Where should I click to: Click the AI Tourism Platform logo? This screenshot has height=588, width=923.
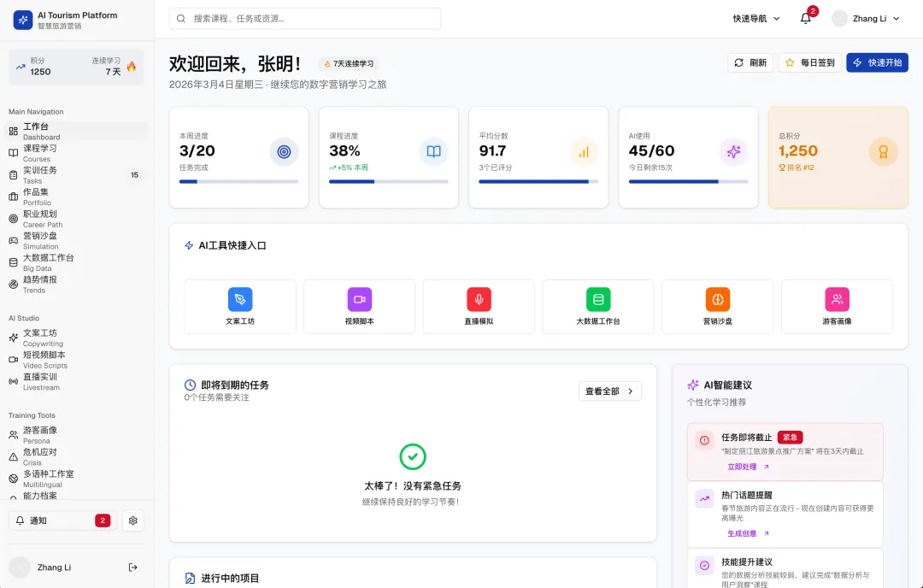tap(23, 20)
